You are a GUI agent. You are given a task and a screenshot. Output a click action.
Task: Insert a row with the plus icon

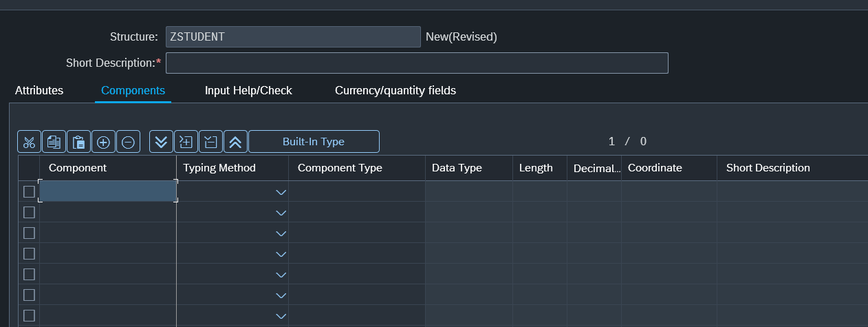[x=103, y=142]
